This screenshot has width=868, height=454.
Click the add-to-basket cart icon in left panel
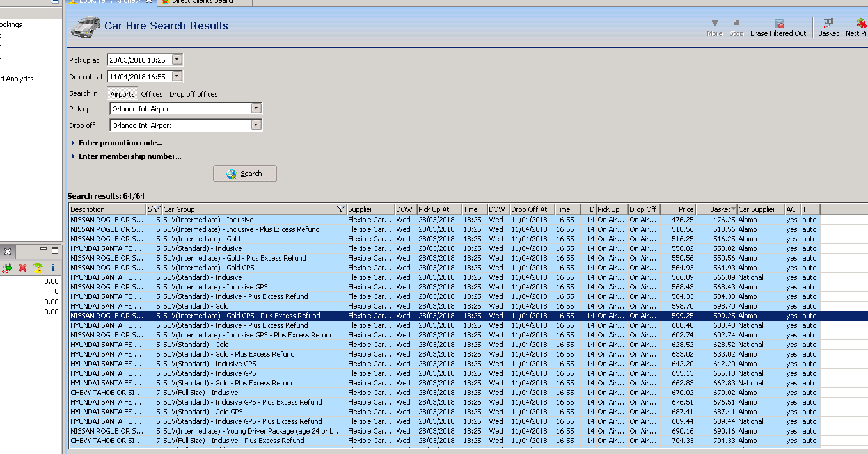point(7,267)
